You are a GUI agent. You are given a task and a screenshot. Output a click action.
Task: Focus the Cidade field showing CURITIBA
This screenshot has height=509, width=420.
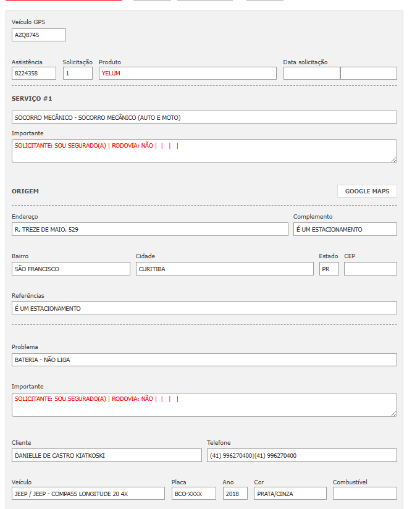click(224, 269)
